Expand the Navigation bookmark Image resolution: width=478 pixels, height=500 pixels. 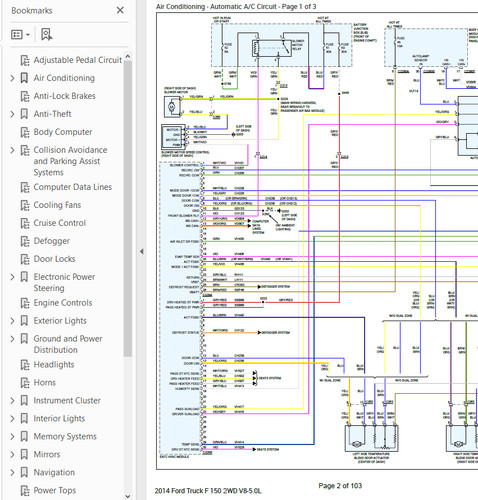[12, 473]
